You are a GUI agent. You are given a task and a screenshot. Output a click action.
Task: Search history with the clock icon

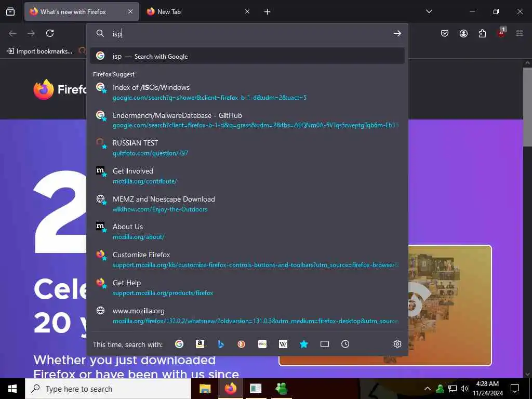click(345, 344)
